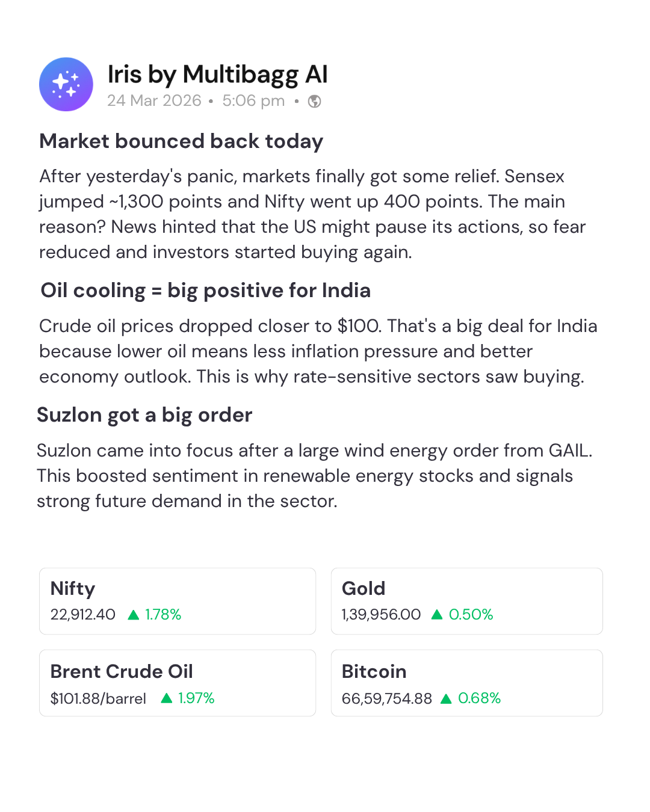Click the green up arrow beside Gold

[x=437, y=615]
